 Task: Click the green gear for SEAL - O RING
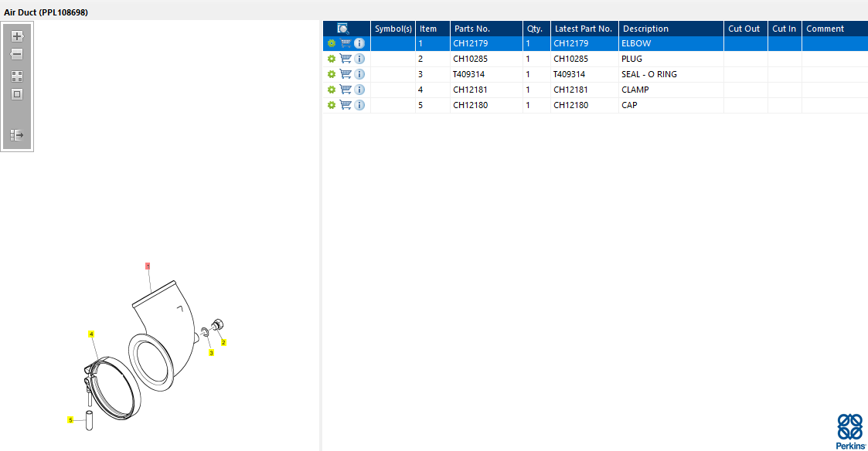(x=332, y=74)
